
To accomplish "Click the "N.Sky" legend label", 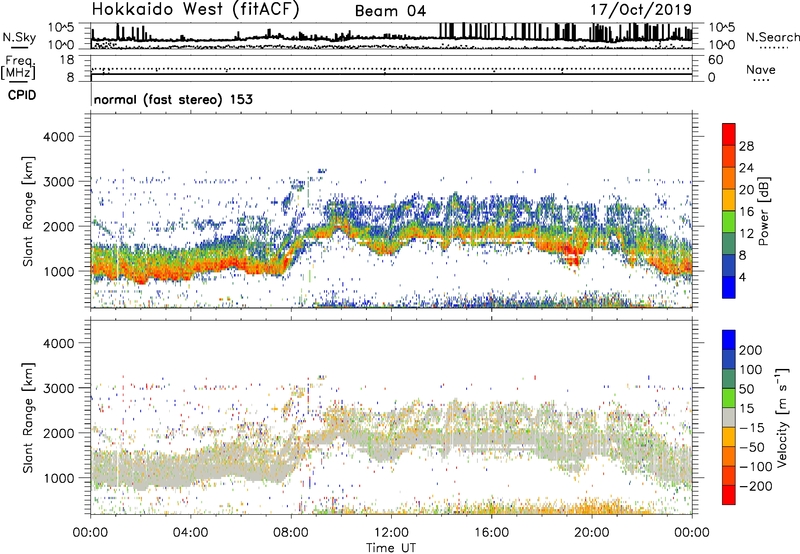I will pos(19,37).
